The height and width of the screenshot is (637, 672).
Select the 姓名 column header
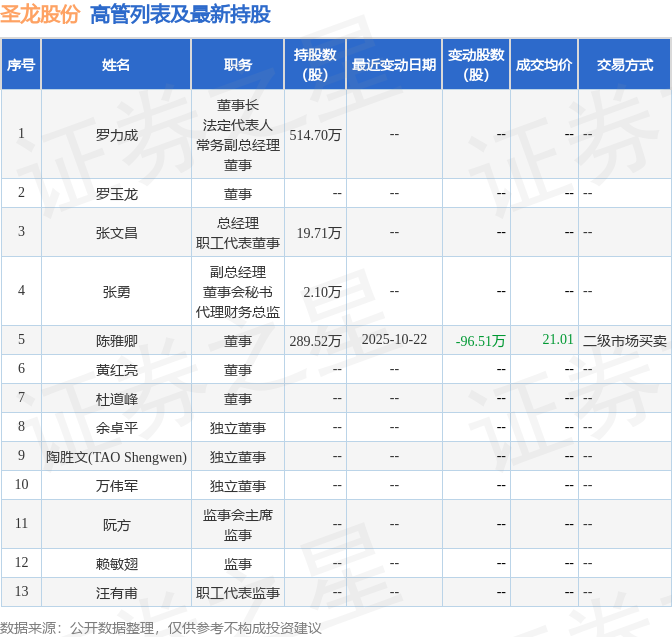pyautogui.click(x=116, y=65)
